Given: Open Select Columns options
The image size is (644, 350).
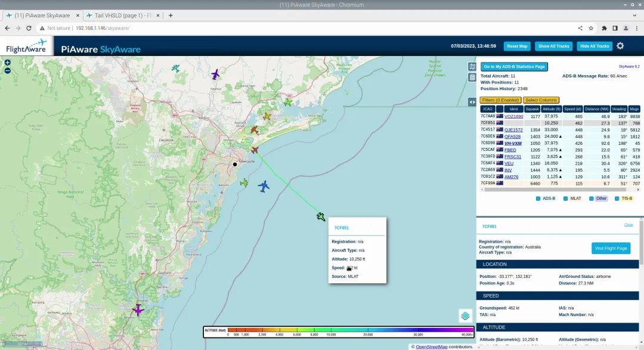Looking at the screenshot, I should click(x=541, y=100).
